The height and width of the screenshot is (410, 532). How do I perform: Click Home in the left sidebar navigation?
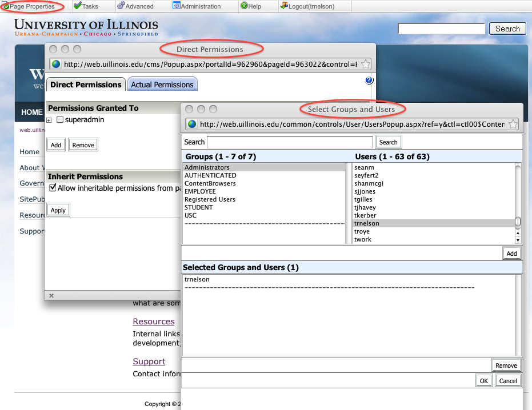coord(30,151)
